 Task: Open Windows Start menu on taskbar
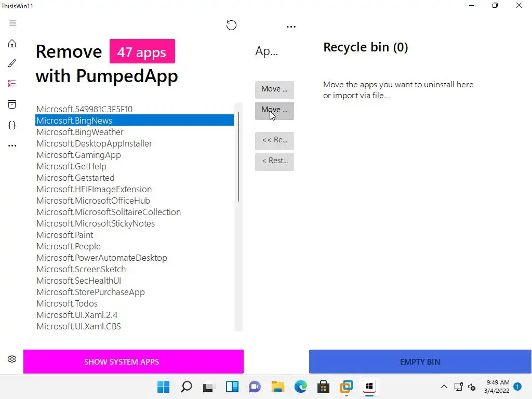point(163,387)
